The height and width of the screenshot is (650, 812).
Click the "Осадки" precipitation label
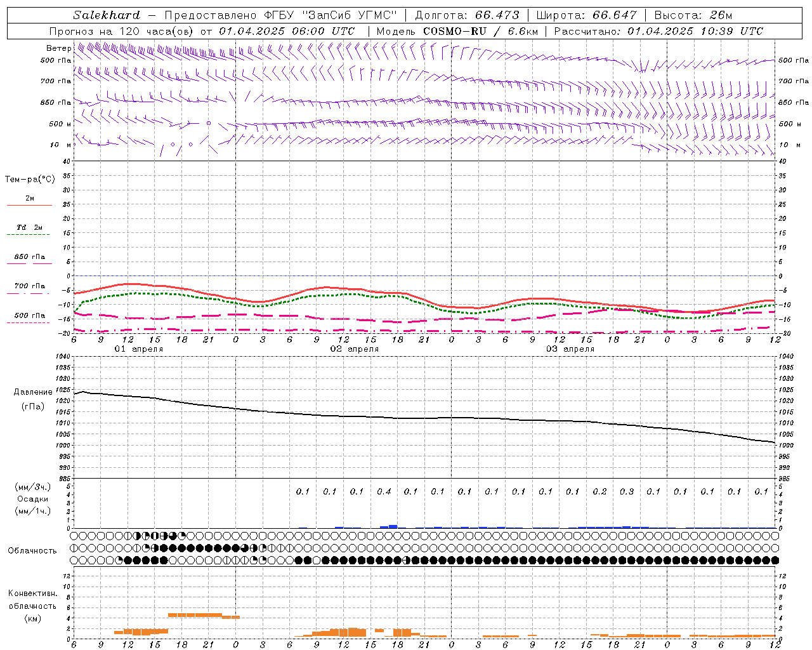click(33, 499)
